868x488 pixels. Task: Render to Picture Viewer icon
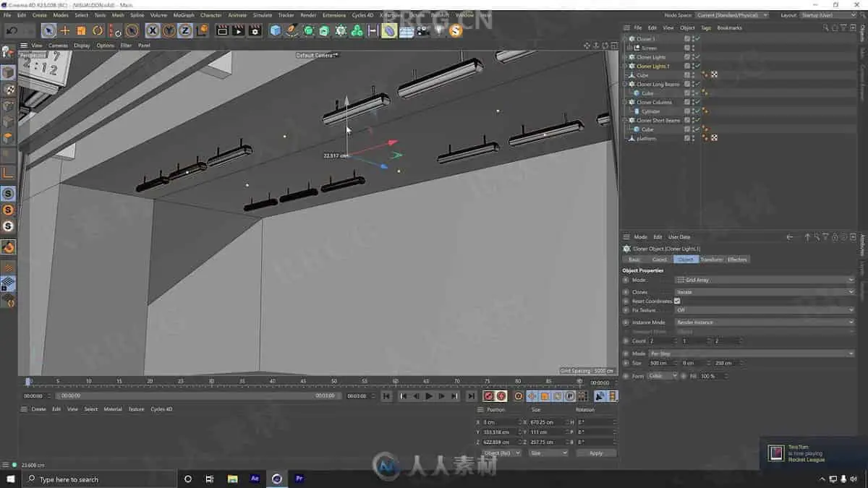(x=238, y=30)
